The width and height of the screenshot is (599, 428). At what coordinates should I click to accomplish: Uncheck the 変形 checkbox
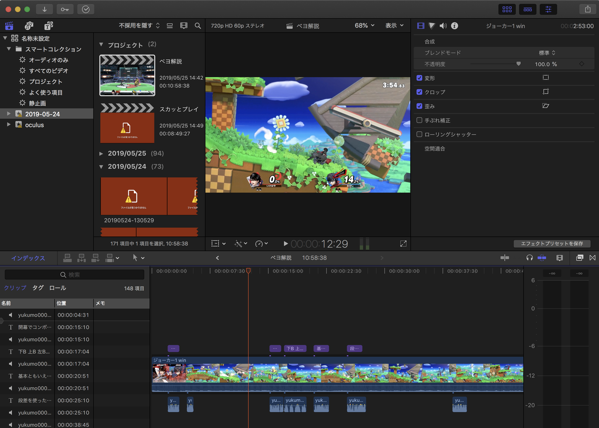click(419, 78)
